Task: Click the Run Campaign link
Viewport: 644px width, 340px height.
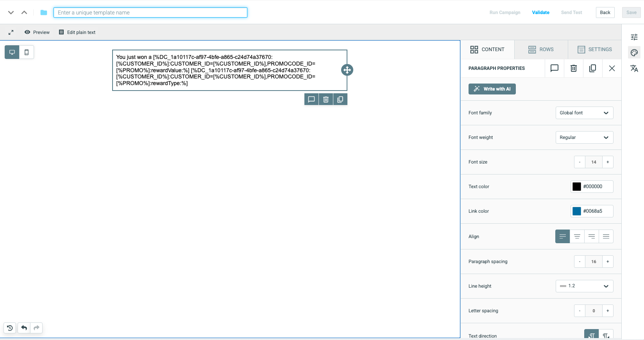Action: click(x=505, y=12)
